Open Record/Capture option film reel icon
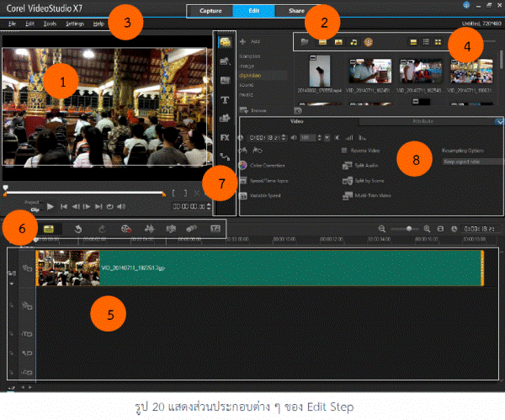 (x=126, y=229)
